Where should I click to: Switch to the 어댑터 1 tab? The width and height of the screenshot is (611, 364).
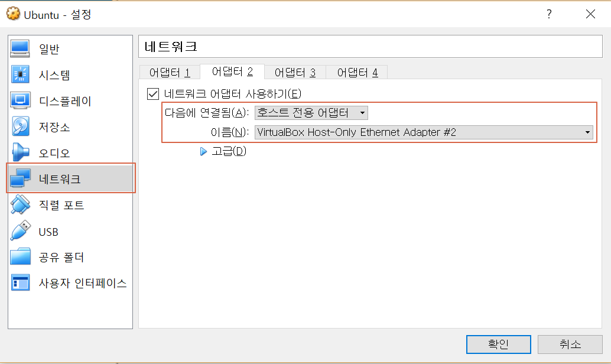170,73
